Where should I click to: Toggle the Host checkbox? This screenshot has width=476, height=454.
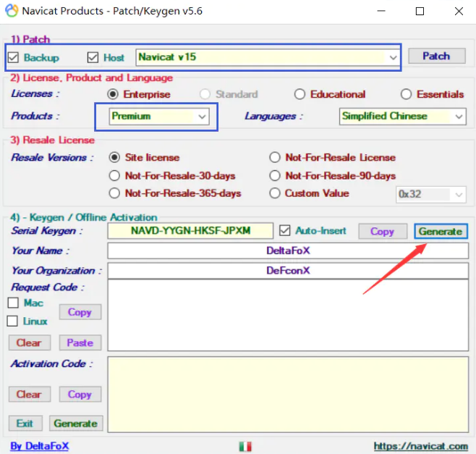pos(93,57)
